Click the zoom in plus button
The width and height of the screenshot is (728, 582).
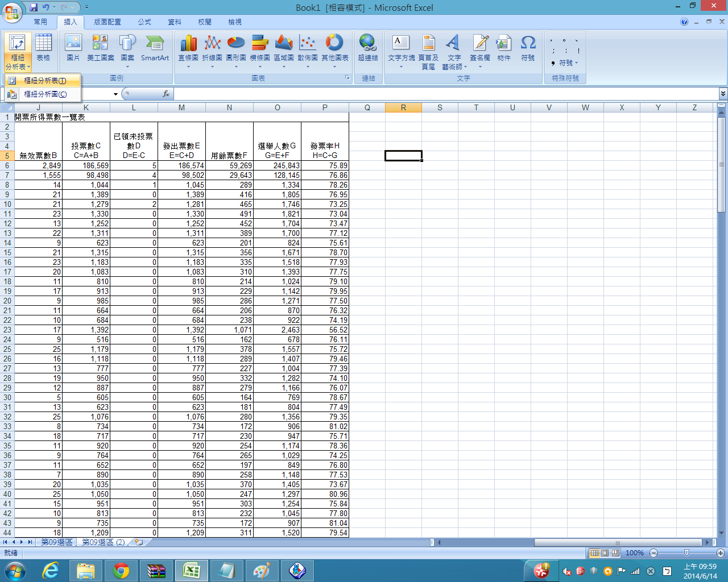[x=721, y=553]
